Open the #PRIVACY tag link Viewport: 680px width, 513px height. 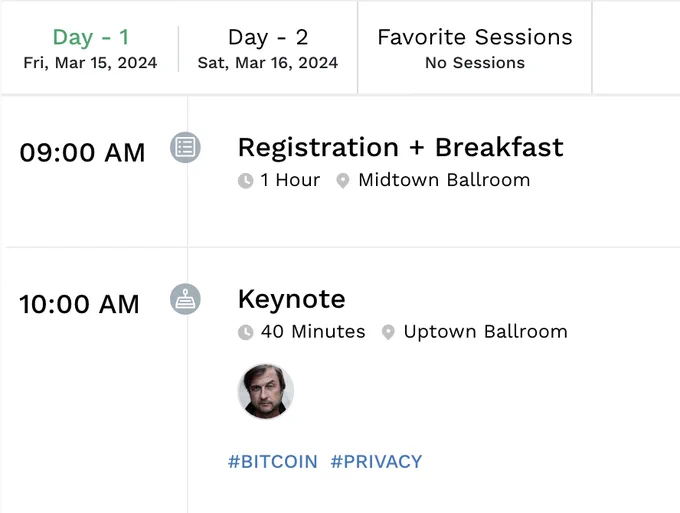pyautogui.click(x=376, y=462)
